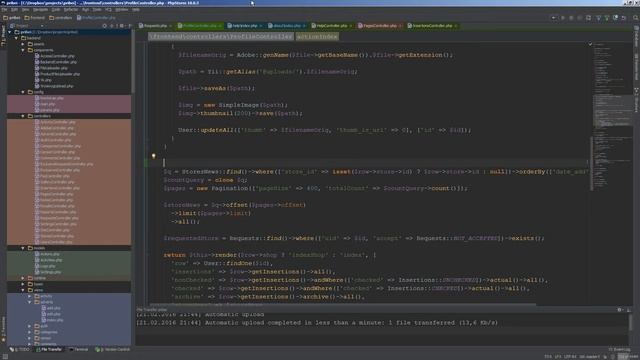Open edit.php under adverts folder
This screenshot has height=360, width=640.
51,314
